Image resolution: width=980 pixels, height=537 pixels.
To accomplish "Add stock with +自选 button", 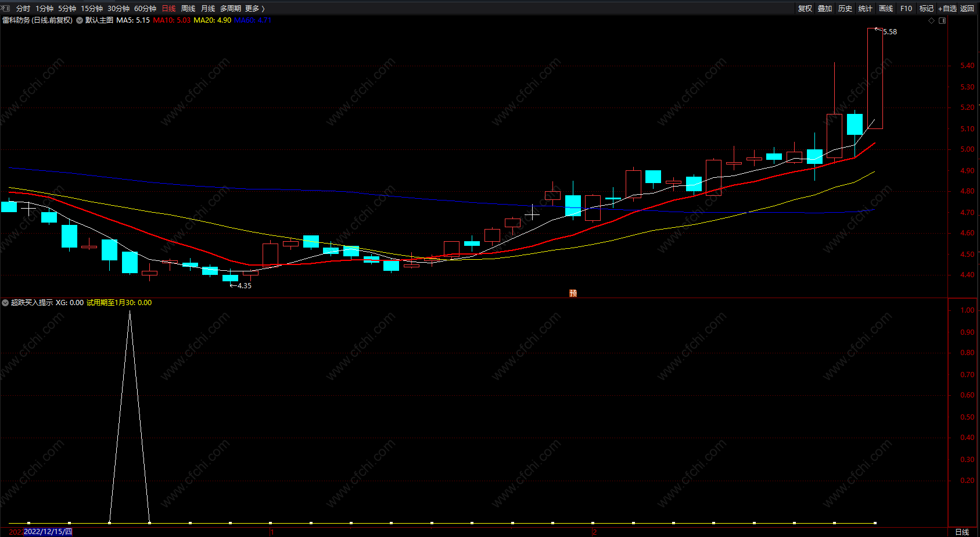I will pyautogui.click(x=947, y=8).
